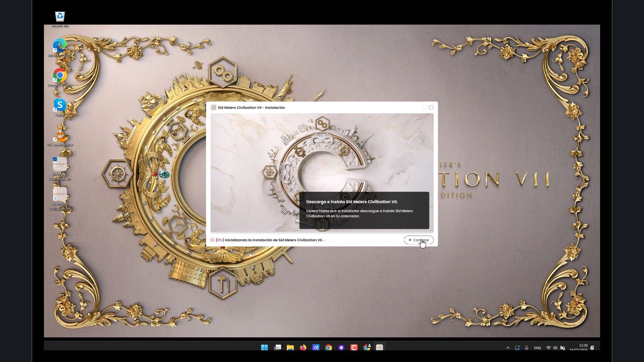The width and height of the screenshot is (644, 362).
Task: Open the Recycle Bin desktop icon
Action: click(60, 19)
